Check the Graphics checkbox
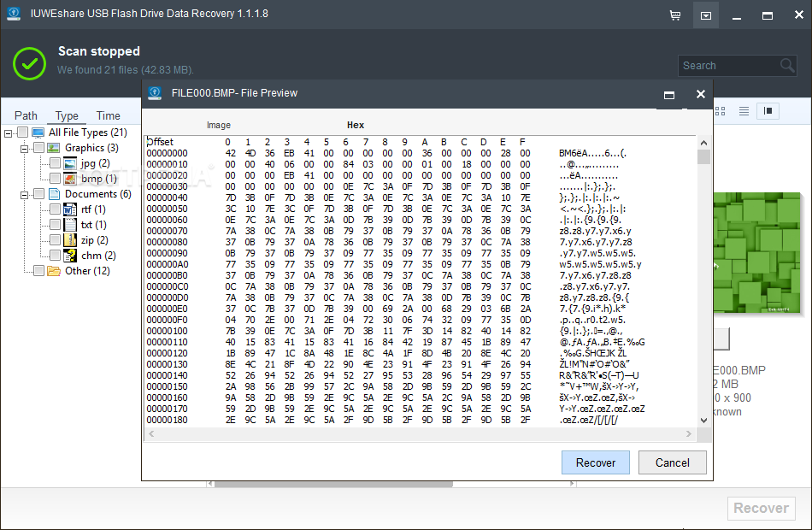This screenshot has width=812, height=530. click(38, 148)
